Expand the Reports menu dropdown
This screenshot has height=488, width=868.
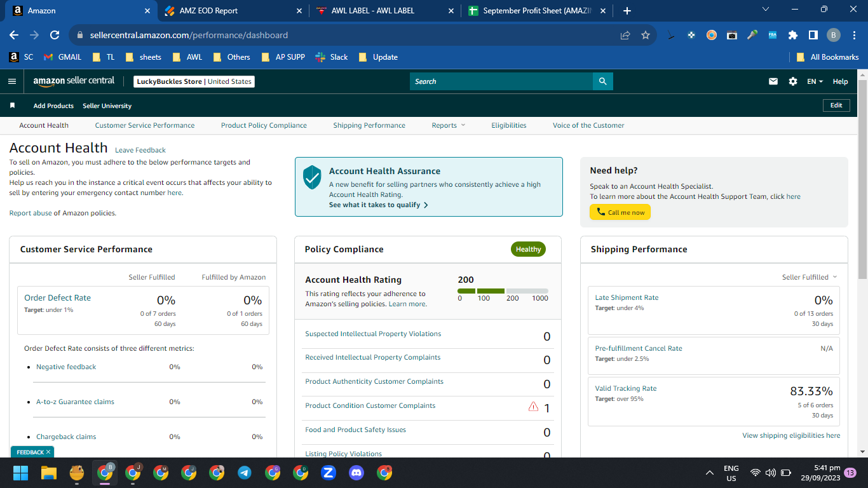pyautogui.click(x=448, y=125)
